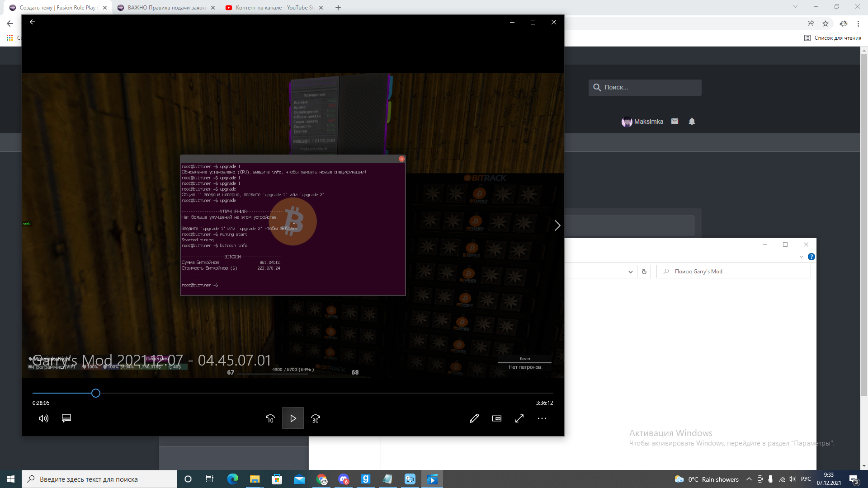The width and height of the screenshot is (868, 488).
Task: Switch to the YouTube Studio tab
Action: (x=274, y=8)
